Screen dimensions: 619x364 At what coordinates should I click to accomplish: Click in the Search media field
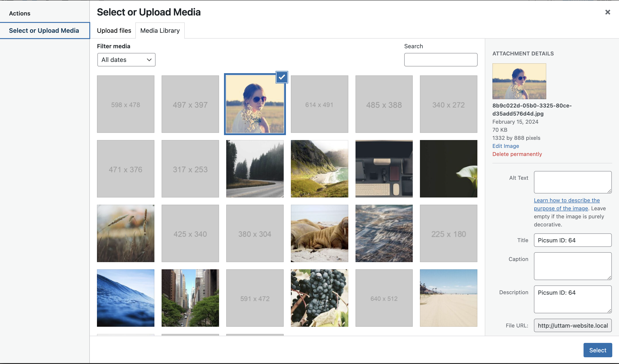click(441, 59)
